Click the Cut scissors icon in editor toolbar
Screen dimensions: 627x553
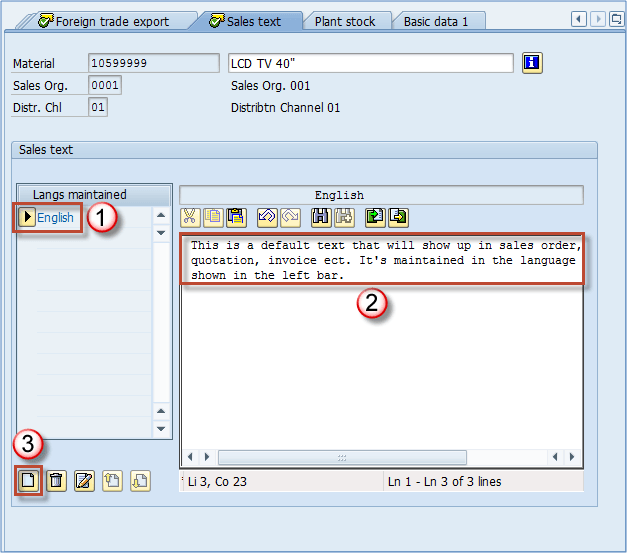point(190,216)
